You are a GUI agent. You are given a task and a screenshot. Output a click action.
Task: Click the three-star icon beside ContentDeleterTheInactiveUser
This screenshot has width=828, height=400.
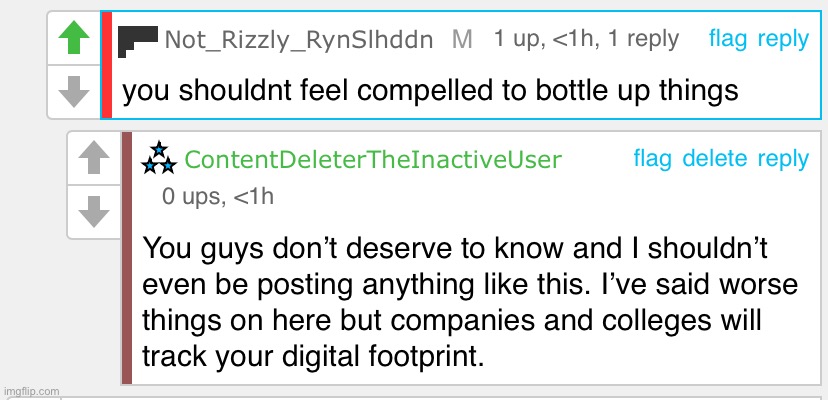[x=159, y=157]
